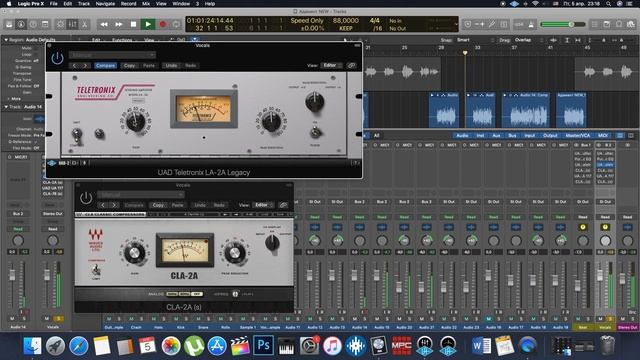Open the List Editors button
Screen dimensions: 640x360
595,24
